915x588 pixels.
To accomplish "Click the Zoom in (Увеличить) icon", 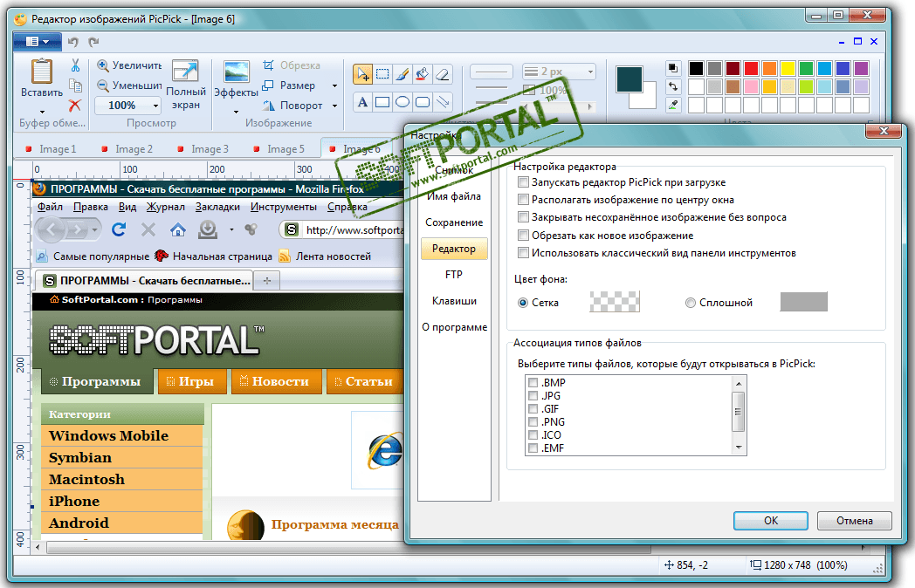I will tap(103, 65).
